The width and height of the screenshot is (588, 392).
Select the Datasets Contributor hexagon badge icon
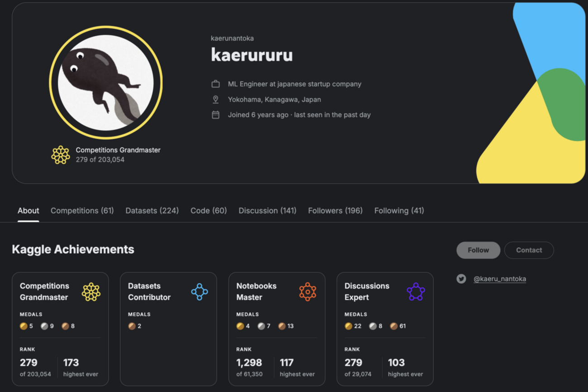(x=199, y=291)
